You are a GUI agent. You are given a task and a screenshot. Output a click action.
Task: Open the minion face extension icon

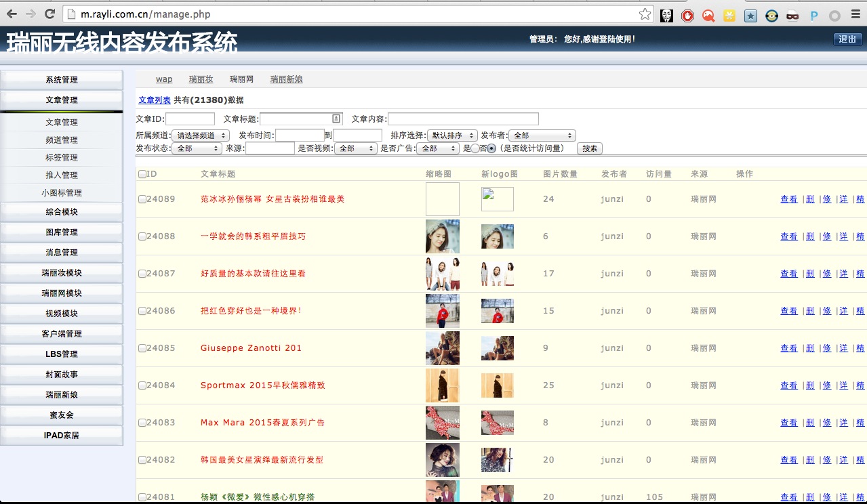[x=771, y=16]
